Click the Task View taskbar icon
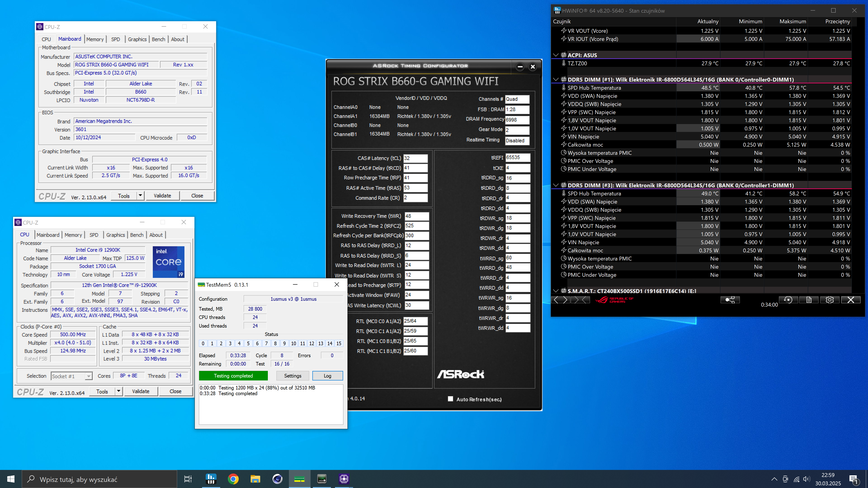Image resolution: width=868 pixels, height=488 pixels. [188, 479]
